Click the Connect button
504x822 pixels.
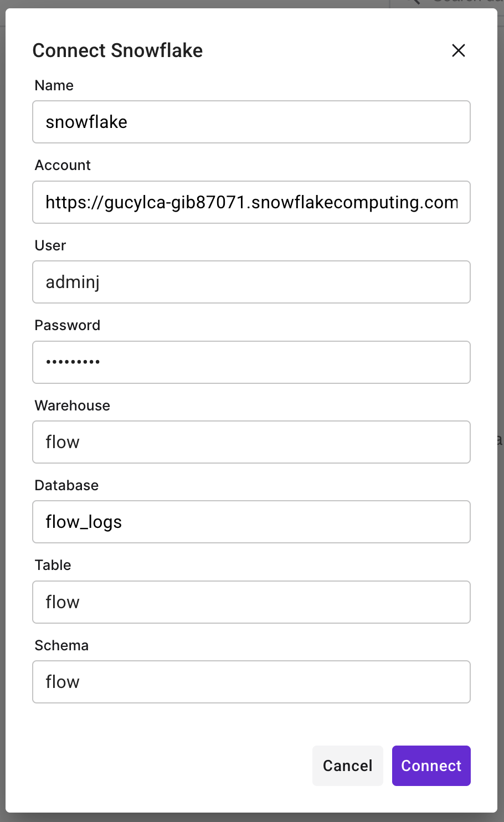[x=431, y=766]
